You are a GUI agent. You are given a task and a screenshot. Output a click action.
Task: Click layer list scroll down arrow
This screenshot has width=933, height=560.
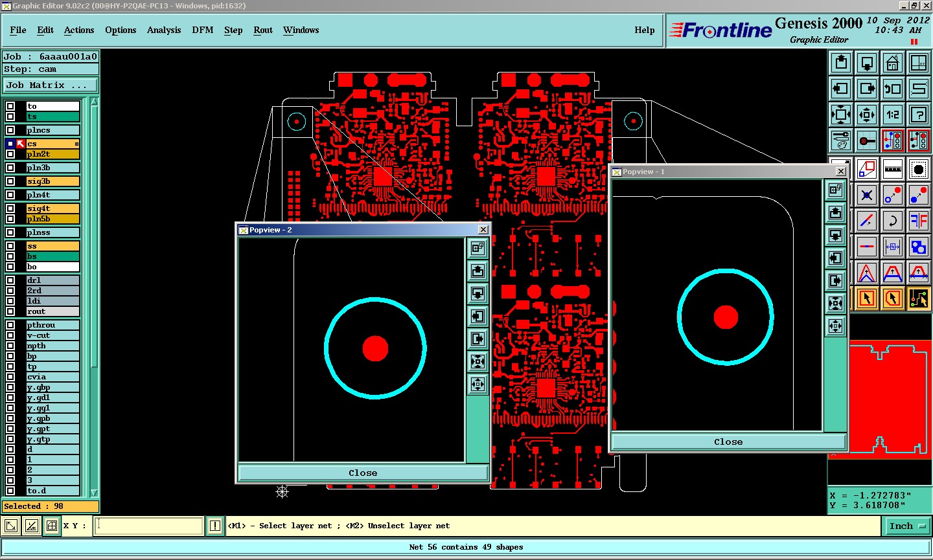coord(95,493)
